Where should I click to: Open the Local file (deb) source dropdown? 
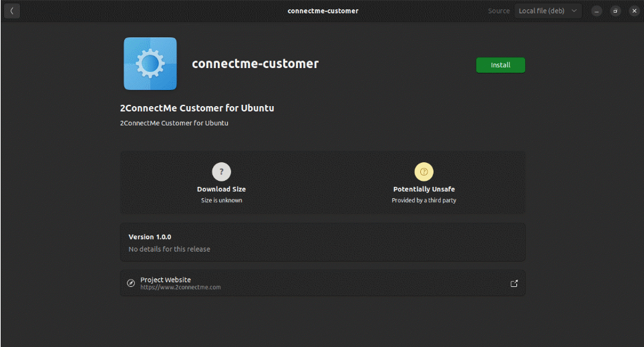coord(548,11)
